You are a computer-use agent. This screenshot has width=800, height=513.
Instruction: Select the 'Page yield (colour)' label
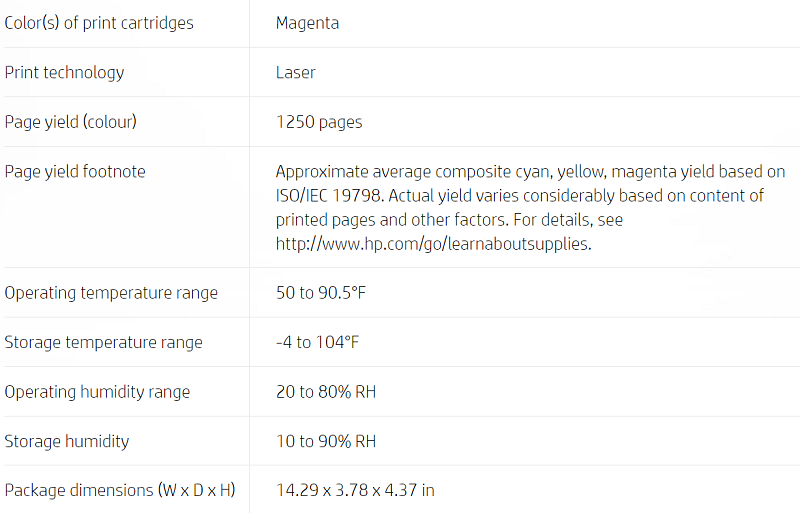coord(70,122)
